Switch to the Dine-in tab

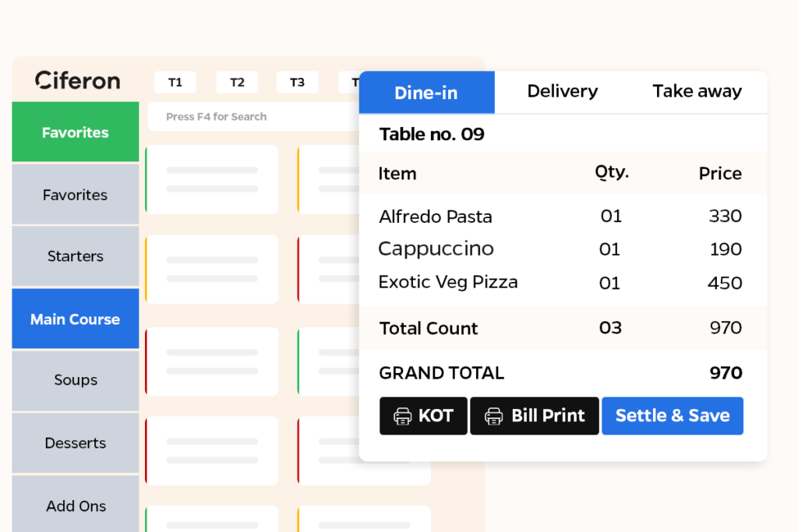click(x=426, y=93)
